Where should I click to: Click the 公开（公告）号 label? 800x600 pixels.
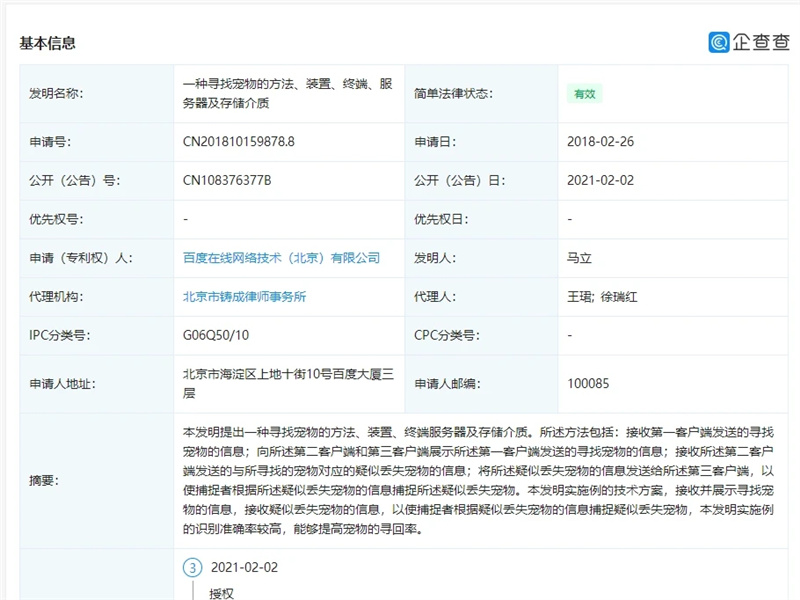coord(74,180)
